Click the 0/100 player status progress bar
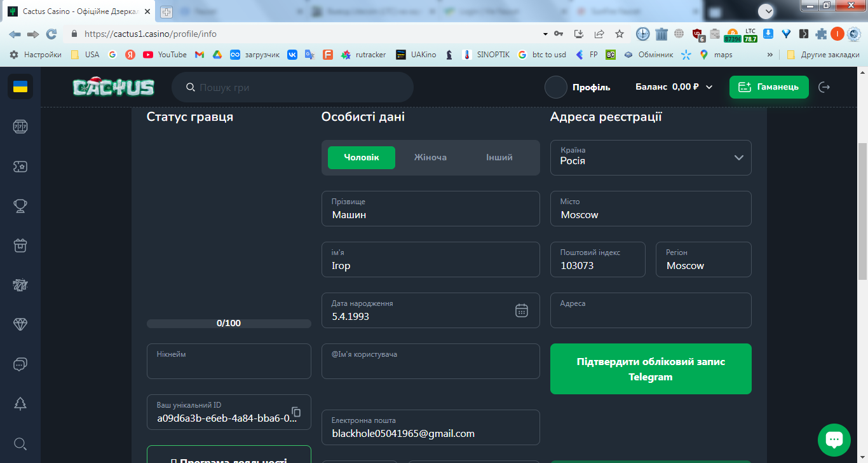The image size is (868, 463). (x=229, y=324)
